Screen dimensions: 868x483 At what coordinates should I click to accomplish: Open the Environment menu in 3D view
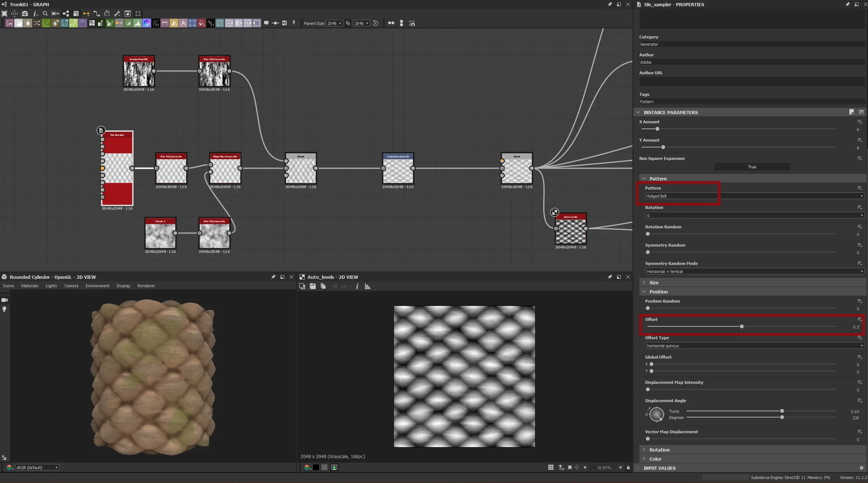(x=97, y=286)
